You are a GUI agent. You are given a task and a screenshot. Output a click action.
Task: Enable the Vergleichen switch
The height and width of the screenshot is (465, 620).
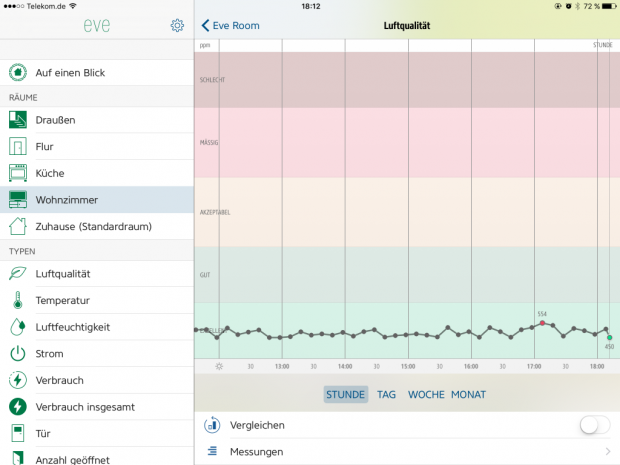pos(595,425)
